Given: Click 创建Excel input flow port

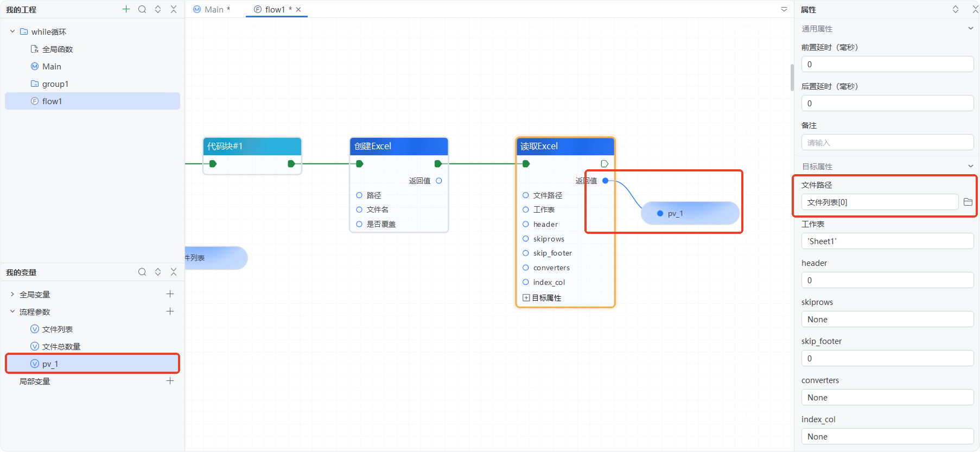Looking at the screenshot, I should click(x=359, y=163).
